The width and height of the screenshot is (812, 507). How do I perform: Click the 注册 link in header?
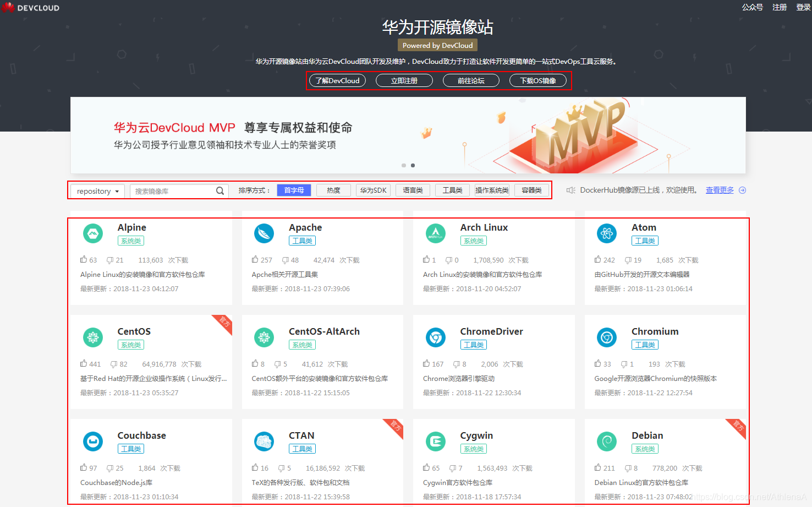tap(780, 7)
